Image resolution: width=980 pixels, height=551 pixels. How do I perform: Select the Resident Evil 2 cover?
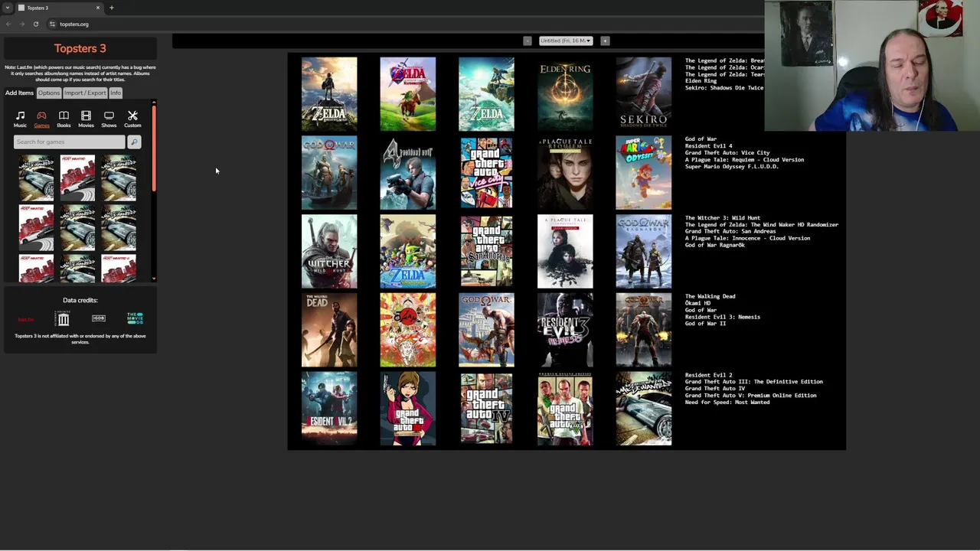coord(329,409)
